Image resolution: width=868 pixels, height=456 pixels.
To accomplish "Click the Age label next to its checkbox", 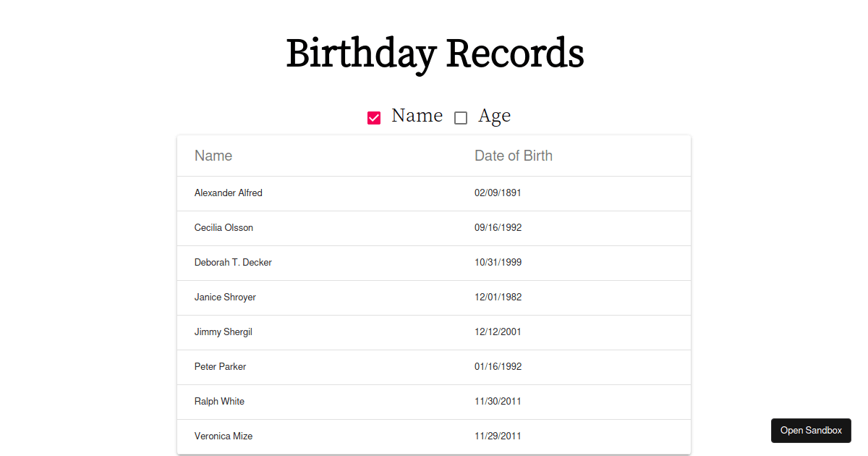I will [495, 115].
